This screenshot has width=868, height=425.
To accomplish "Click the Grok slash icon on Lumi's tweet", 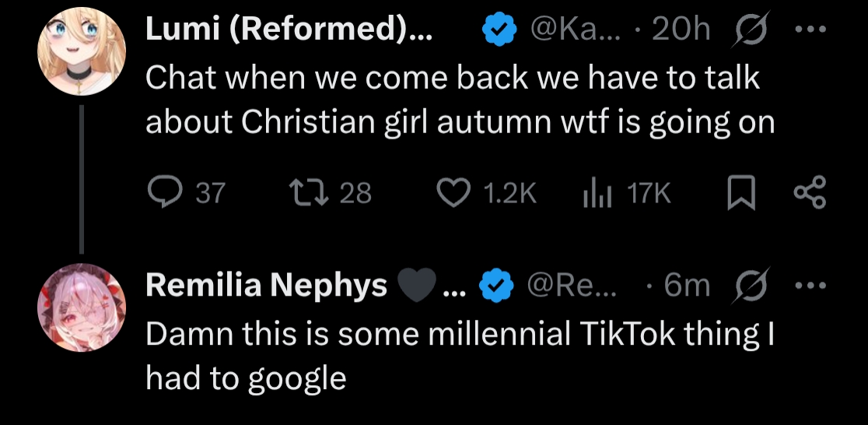I will coord(750,30).
